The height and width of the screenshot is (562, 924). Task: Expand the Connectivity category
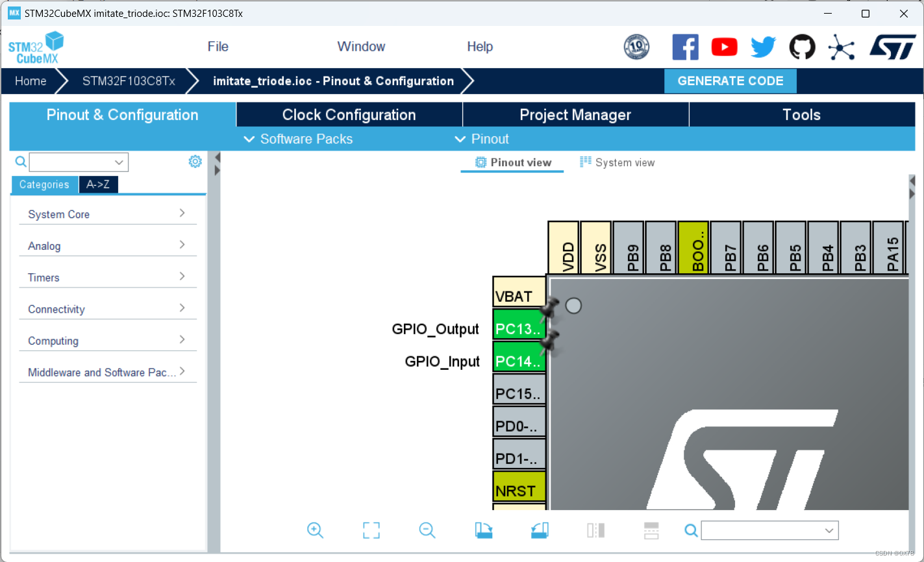(108, 309)
